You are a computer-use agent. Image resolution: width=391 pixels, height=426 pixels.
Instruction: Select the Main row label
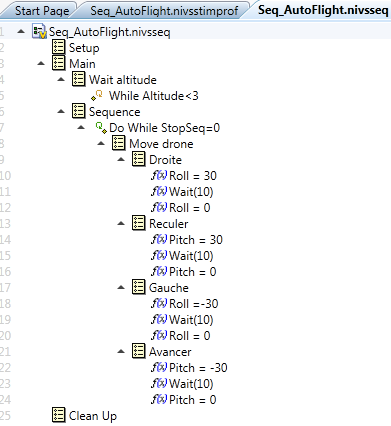[x=82, y=64]
